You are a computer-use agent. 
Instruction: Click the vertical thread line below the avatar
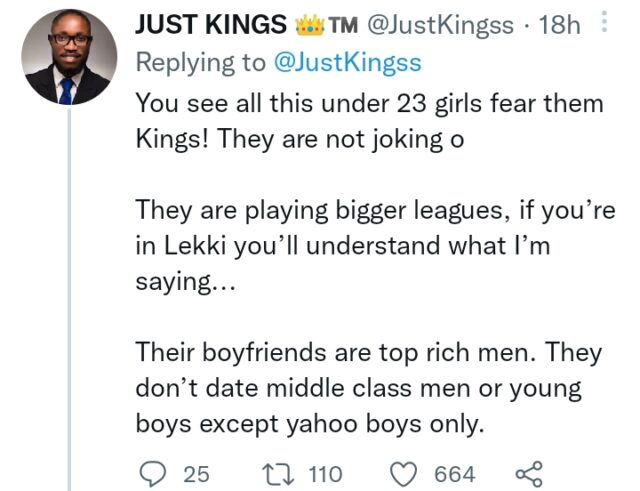(x=70, y=300)
